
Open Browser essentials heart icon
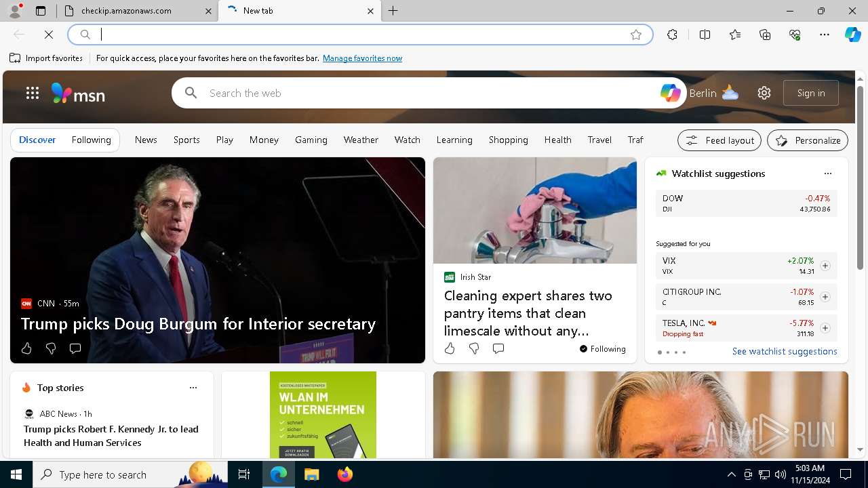click(x=795, y=35)
